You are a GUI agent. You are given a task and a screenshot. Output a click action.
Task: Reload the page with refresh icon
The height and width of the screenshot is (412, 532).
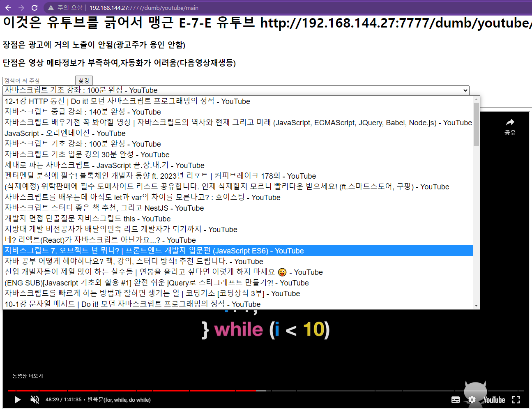35,8
